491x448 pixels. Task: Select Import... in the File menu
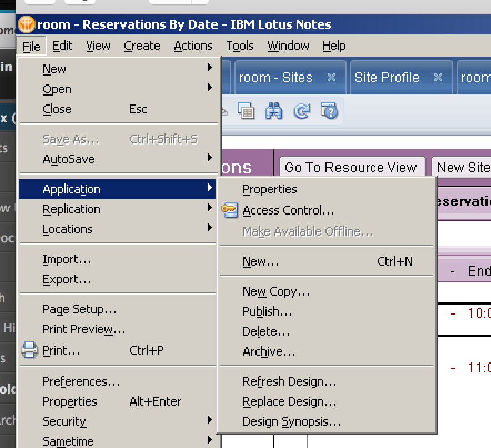point(117,260)
